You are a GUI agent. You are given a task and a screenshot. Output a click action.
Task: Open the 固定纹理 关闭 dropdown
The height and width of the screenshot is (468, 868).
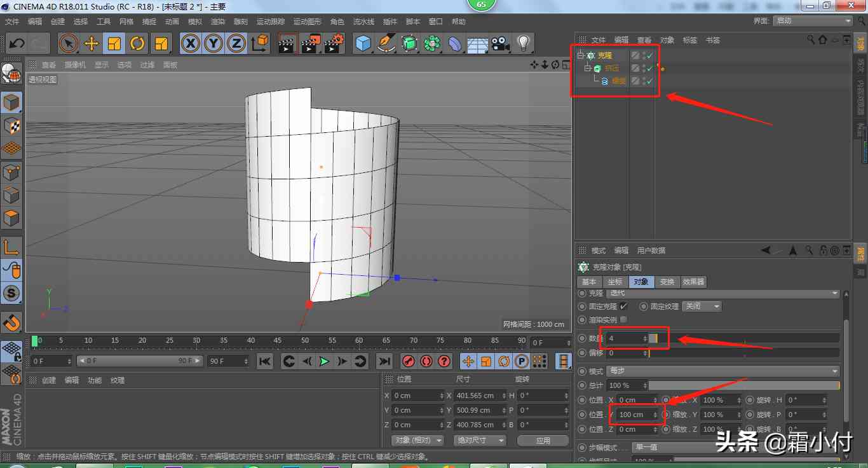pos(702,306)
